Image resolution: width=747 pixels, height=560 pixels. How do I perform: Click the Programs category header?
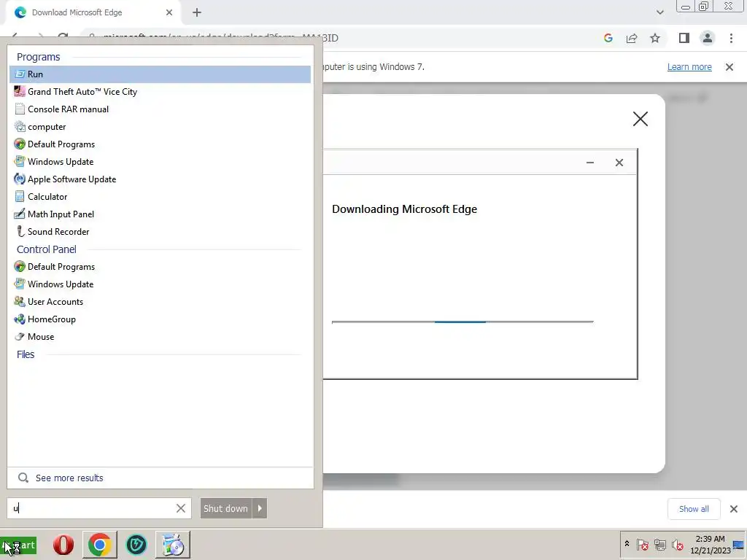[38, 57]
